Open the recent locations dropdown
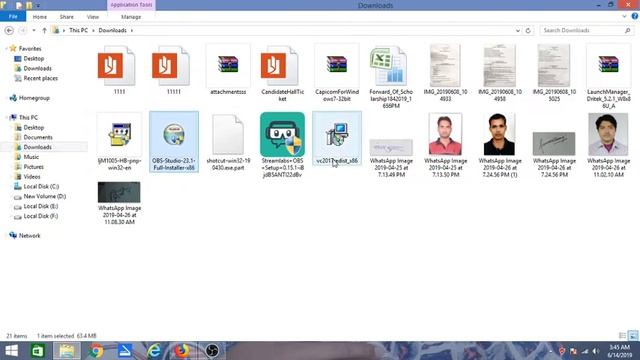 pyautogui.click(x=34, y=30)
